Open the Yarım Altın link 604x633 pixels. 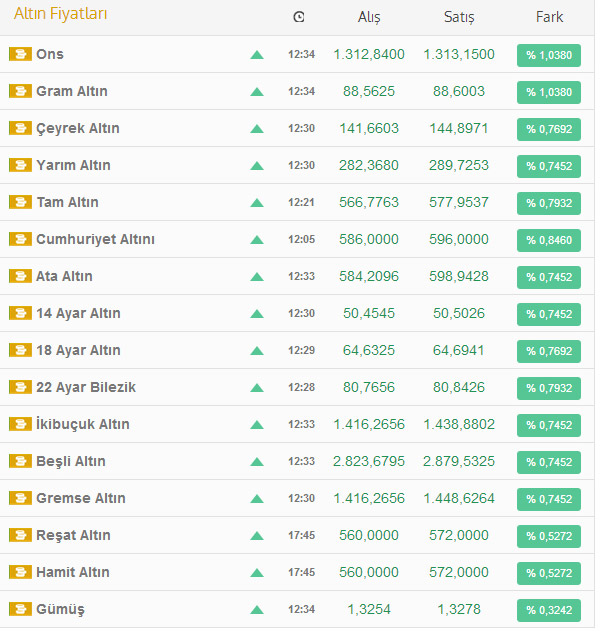(73, 165)
